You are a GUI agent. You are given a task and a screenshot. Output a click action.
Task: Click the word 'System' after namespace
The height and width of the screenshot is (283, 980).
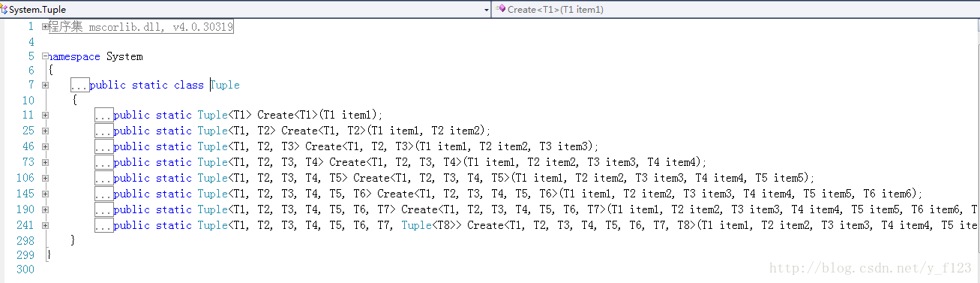[x=124, y=56]
